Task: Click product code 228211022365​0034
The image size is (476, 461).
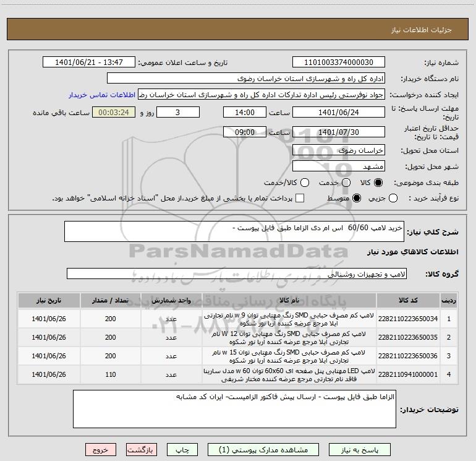Action: pyautogui.click(x=408, y=319)
